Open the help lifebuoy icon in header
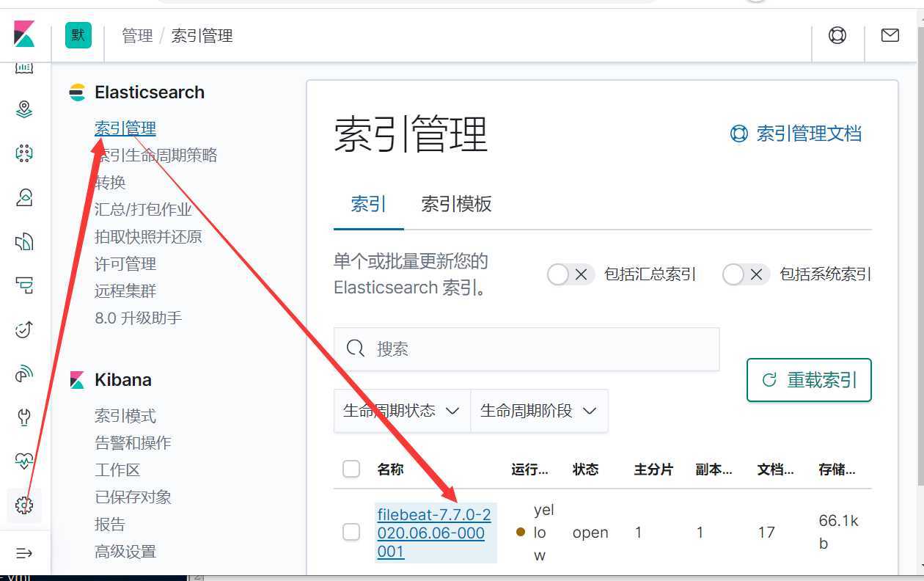Screen dimensions: 924x581 coord(837,35)
